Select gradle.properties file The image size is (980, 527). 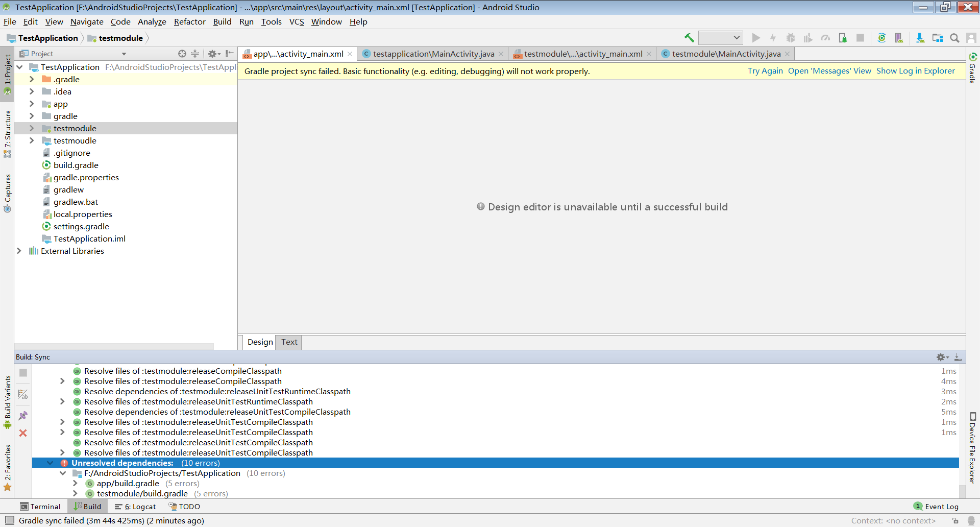pos(86,177)
